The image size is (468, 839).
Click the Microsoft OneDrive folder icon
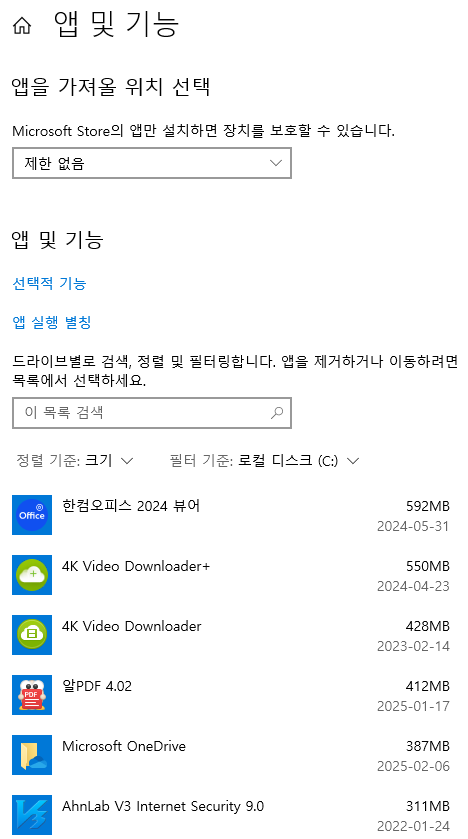click(32, 754)
